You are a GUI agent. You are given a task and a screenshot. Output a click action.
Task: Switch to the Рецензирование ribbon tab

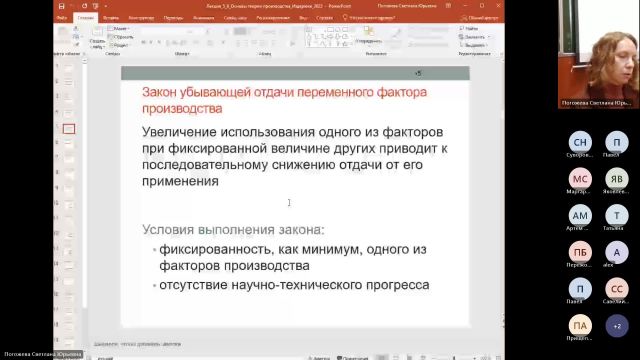(273, 18)
